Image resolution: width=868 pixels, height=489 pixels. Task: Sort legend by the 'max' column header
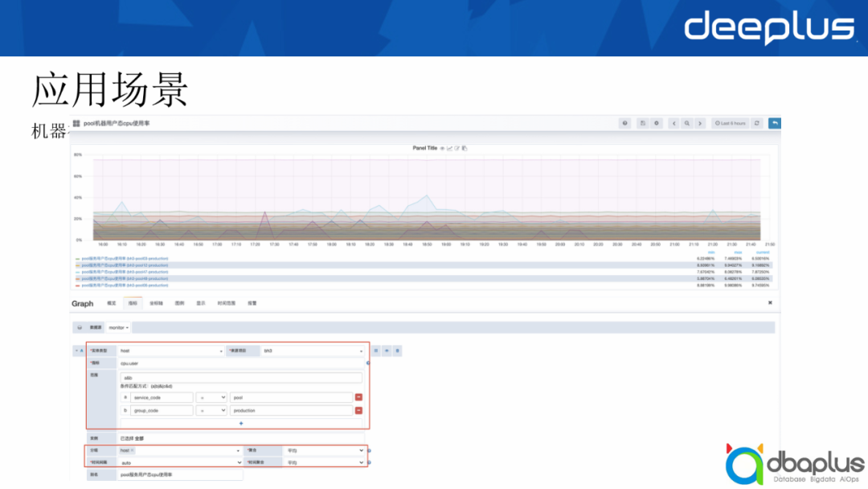(738, 253)
